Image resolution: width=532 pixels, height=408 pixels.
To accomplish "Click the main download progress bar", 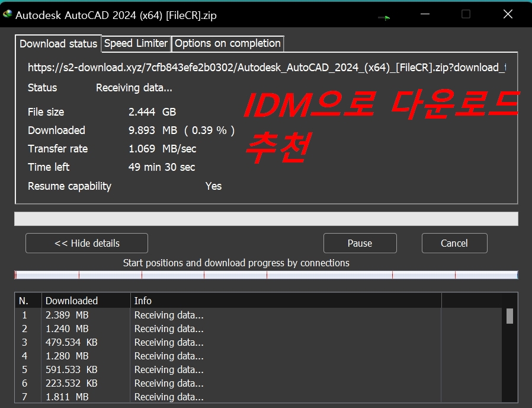I will 266,219.
